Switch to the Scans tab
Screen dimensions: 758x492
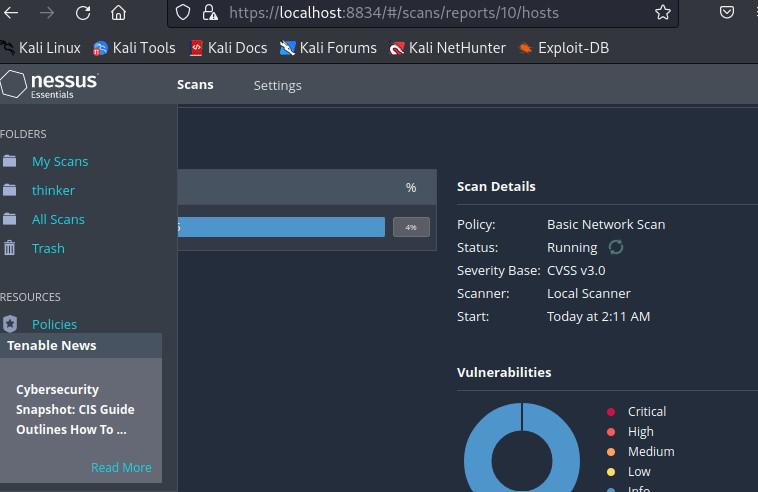point(195,85)
